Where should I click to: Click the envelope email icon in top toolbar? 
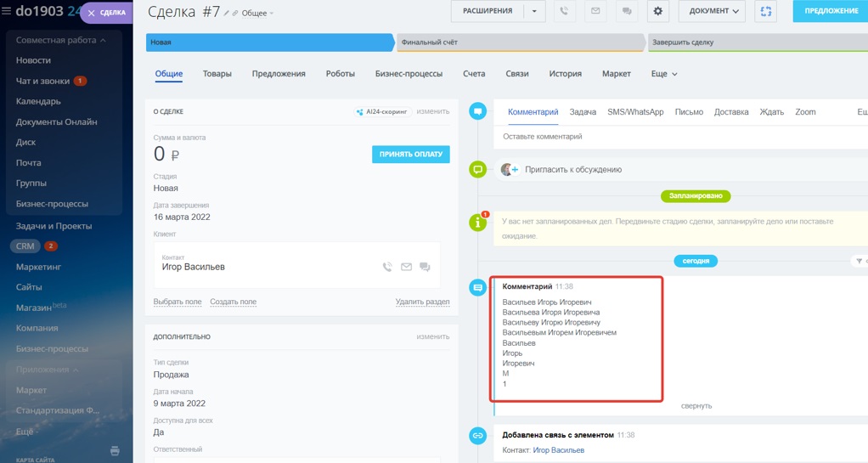pos(595,11)
